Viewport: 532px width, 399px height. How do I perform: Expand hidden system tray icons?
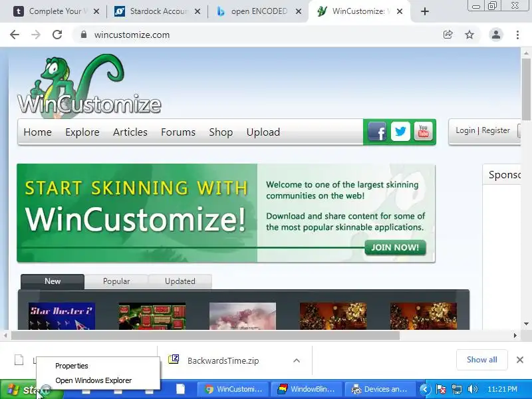[425, 389]
